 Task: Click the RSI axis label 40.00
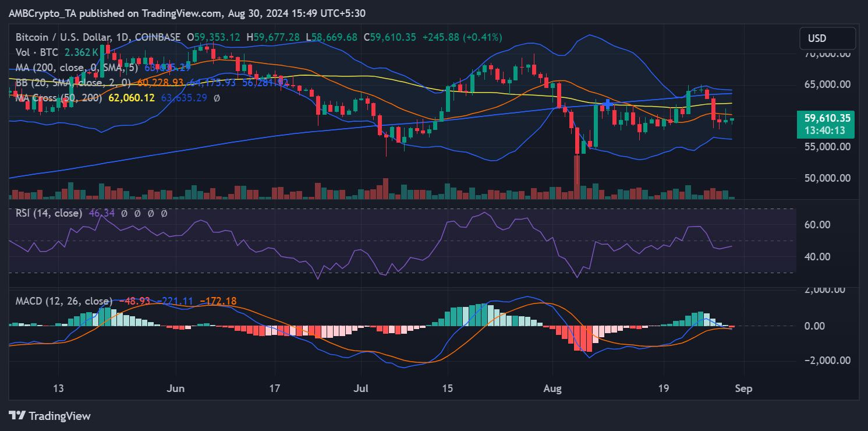pyautogui.click(x=817, y=257)
